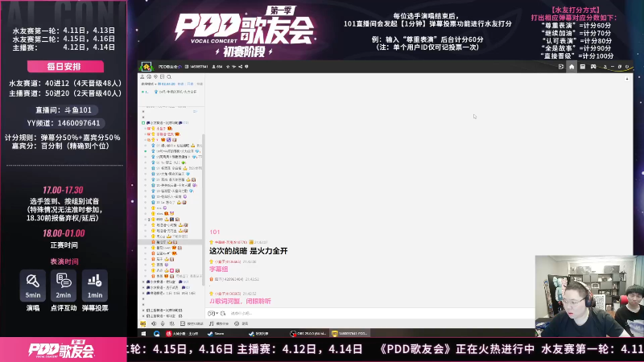Click the location pin icon above channel list
Screen dimensions: 644x362
(155, 76)
